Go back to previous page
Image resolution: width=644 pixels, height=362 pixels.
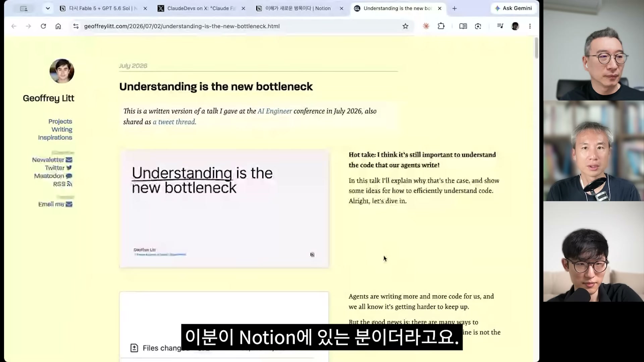pos(14,26)
